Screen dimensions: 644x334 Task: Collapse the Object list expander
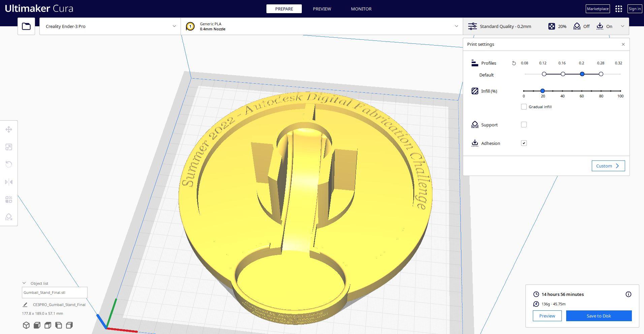(x=24, y=283)
